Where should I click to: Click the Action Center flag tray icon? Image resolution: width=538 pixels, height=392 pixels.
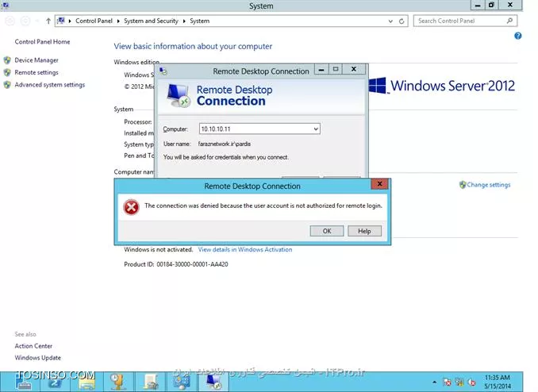(447, 382)
